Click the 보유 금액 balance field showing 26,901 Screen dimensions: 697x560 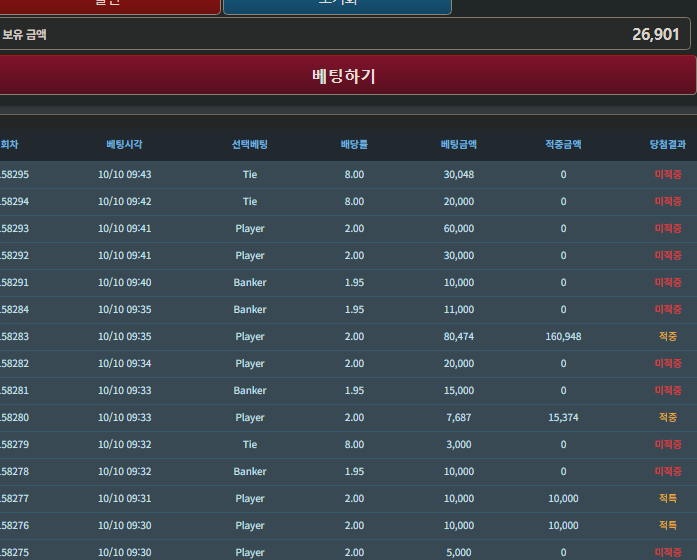(x=345, y=34)
